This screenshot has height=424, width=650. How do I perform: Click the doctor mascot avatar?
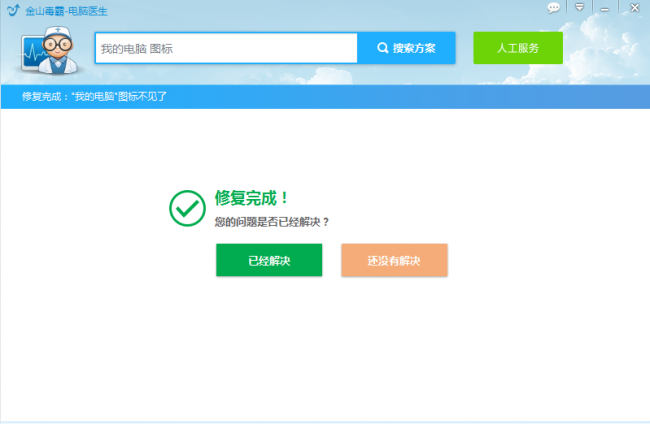50,51
